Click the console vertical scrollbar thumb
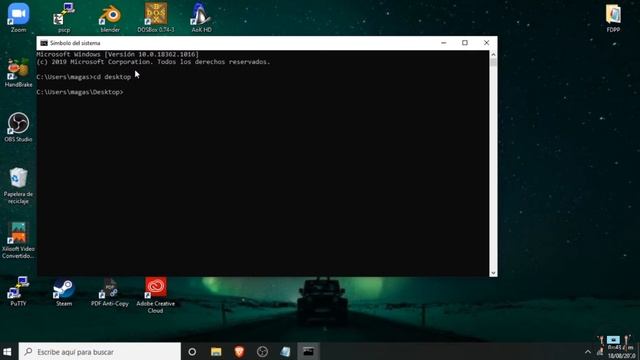 pos(493,62)
